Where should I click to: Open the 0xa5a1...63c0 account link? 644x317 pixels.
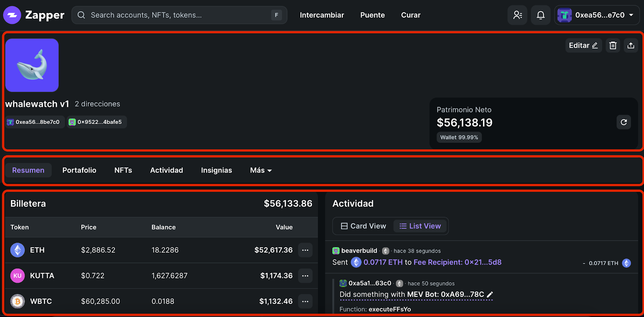370,283
